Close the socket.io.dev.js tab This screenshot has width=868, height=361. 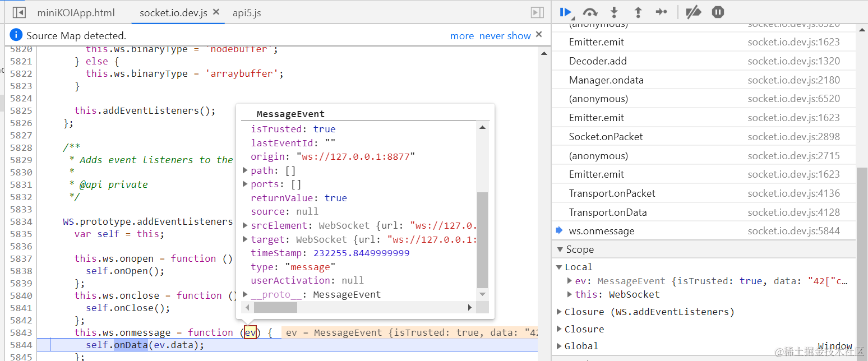pyautogui.click(x=216, y=12)
